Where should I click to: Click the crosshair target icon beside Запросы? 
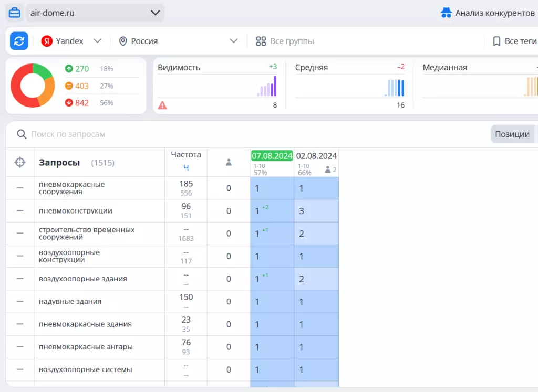(x=20, y=162)
